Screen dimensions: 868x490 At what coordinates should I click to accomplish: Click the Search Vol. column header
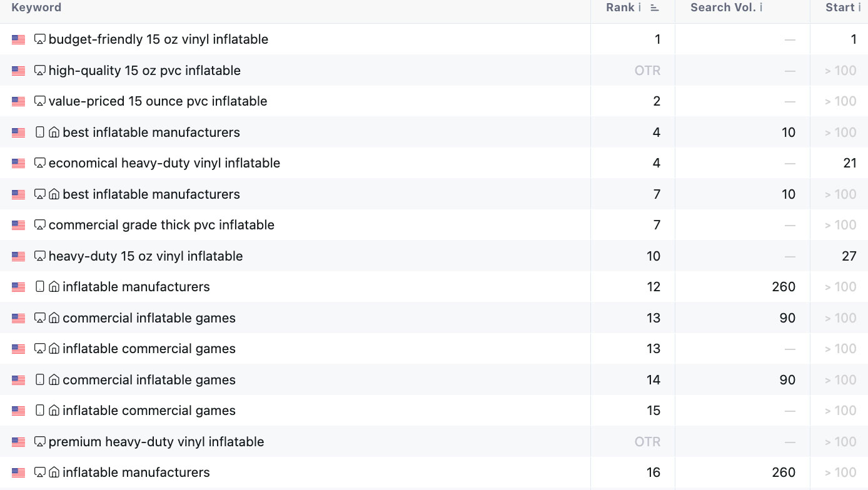click(723, 8)
